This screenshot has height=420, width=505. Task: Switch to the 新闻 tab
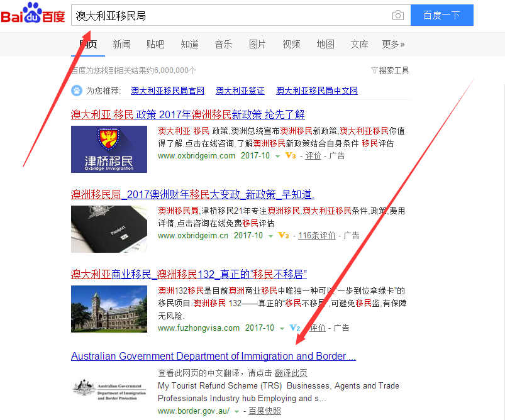[122, 44]
